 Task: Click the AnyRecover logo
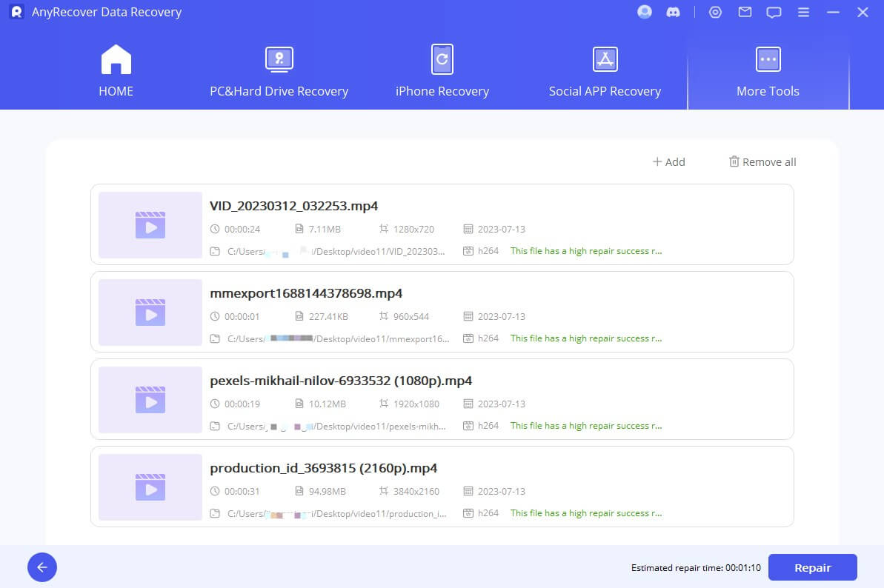pyautogui.click(x=16, y=12)
